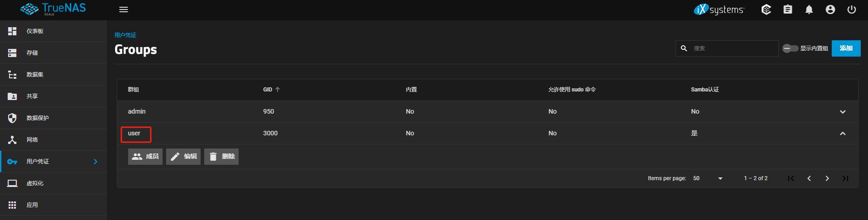The width and height of the screenshot is (868, 220).
Task: Click the 添加 button
Action: (x=846, y=48)
